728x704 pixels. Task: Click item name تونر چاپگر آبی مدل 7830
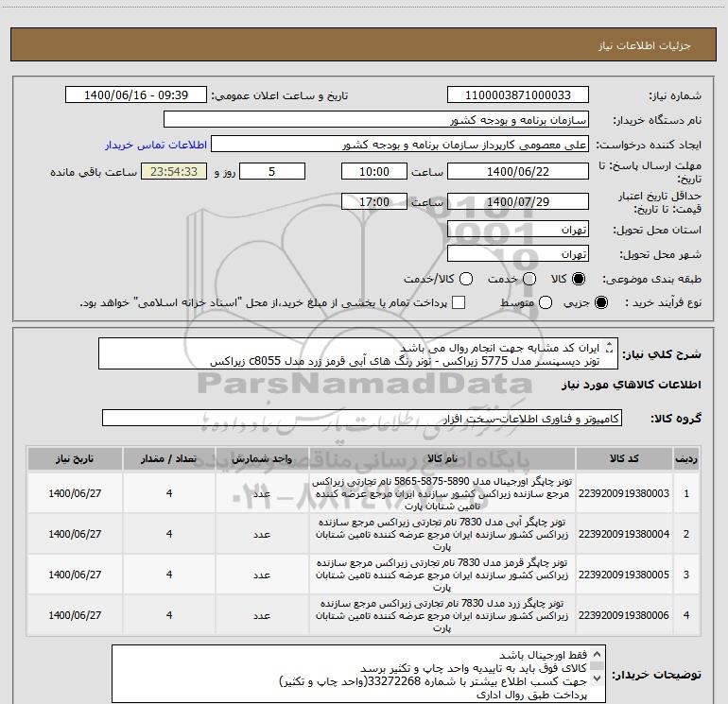click(442, 534)
